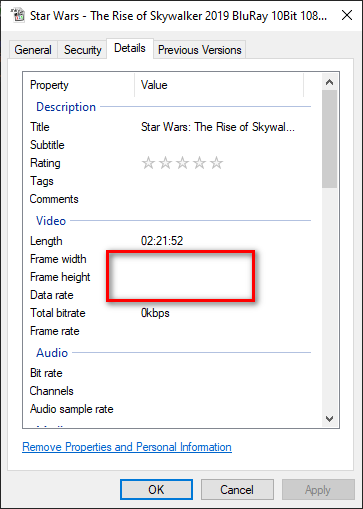This screenshot has width=363, height=509.
Task: Switch to the General tab
Action: coord(33,50)
